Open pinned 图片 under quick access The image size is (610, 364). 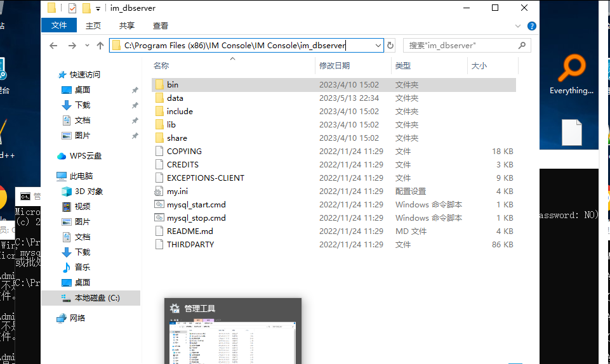coord(82,136)
